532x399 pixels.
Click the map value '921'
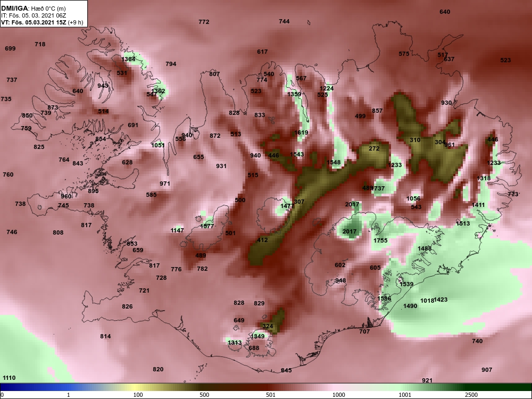pos(427,381)
